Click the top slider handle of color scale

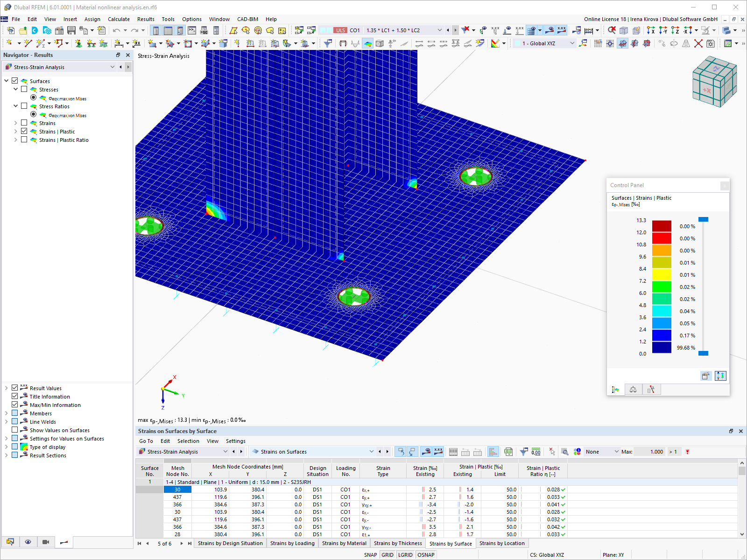(703, 219)
